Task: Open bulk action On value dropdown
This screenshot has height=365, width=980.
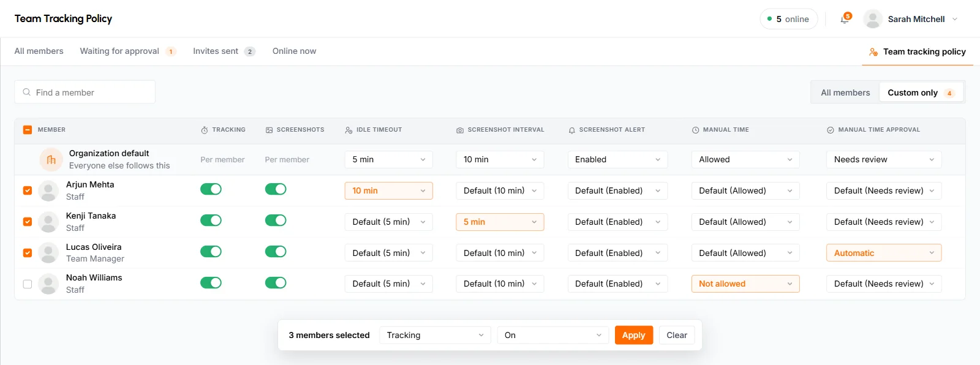Action: 553,335
